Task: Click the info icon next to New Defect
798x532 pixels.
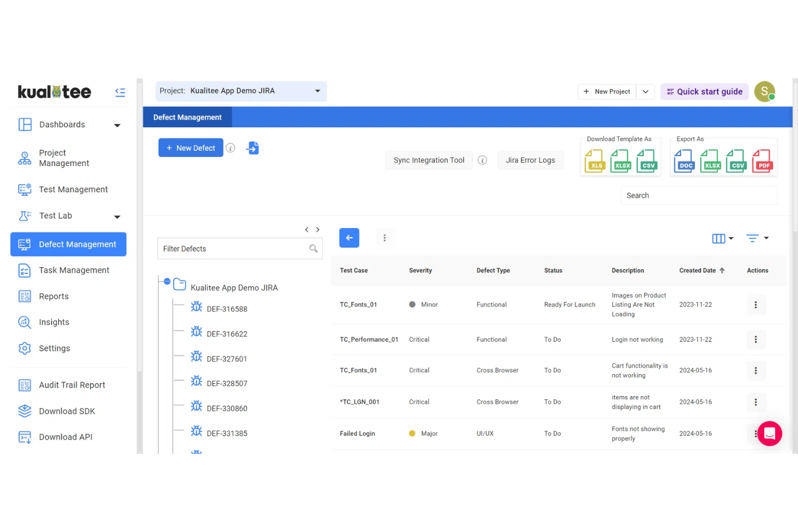Action: coord(230,148)
